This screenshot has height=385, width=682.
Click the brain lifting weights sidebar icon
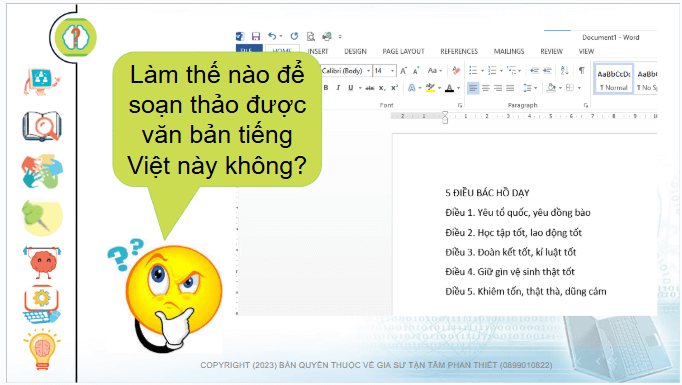42,262
